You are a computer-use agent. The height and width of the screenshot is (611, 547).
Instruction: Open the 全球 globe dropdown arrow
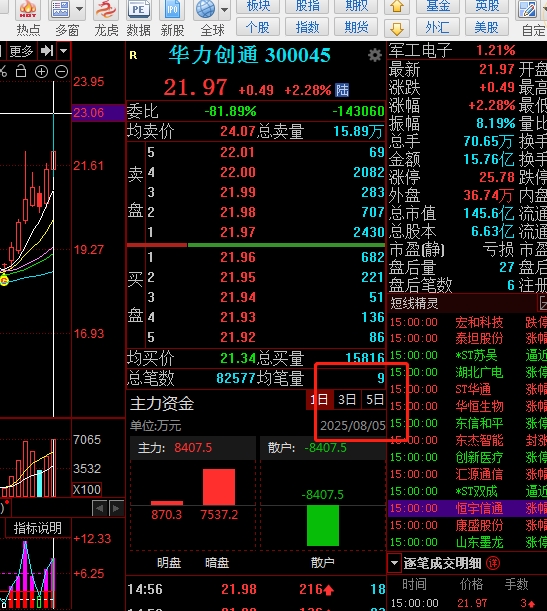[224, 9]
